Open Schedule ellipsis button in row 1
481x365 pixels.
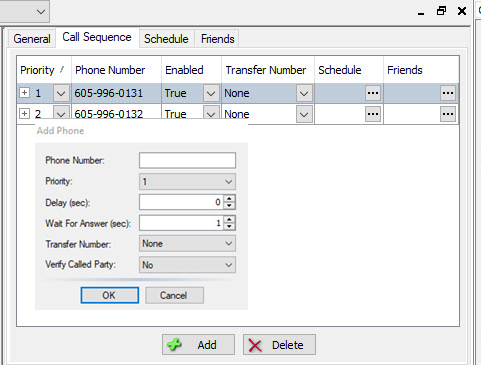click(x=373, y=93)
